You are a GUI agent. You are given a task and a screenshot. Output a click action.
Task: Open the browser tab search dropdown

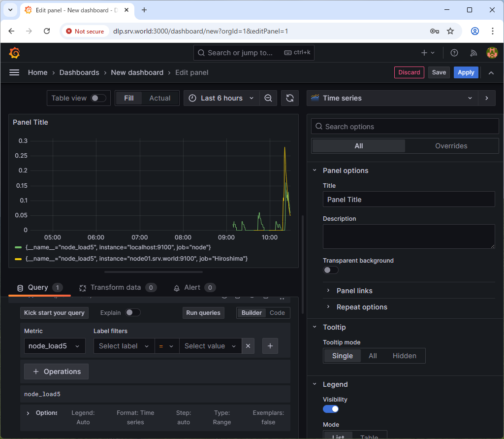coord(10,10)
